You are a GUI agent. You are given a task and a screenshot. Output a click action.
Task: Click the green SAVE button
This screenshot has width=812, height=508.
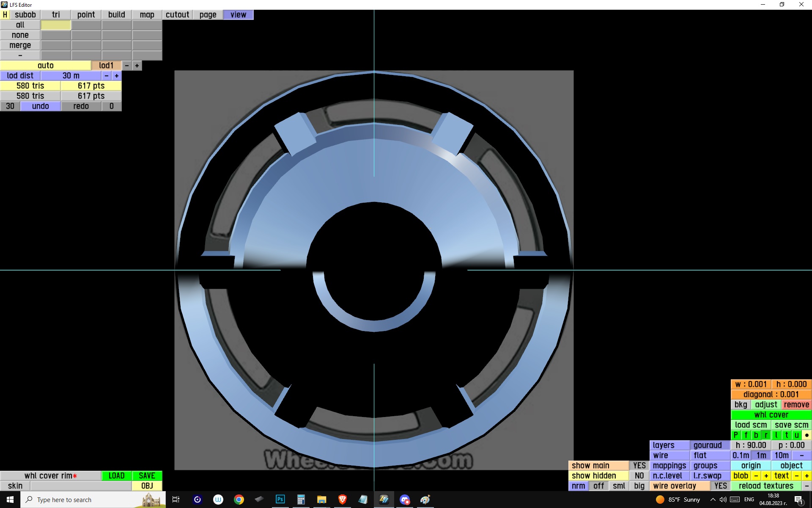point(147,476)
